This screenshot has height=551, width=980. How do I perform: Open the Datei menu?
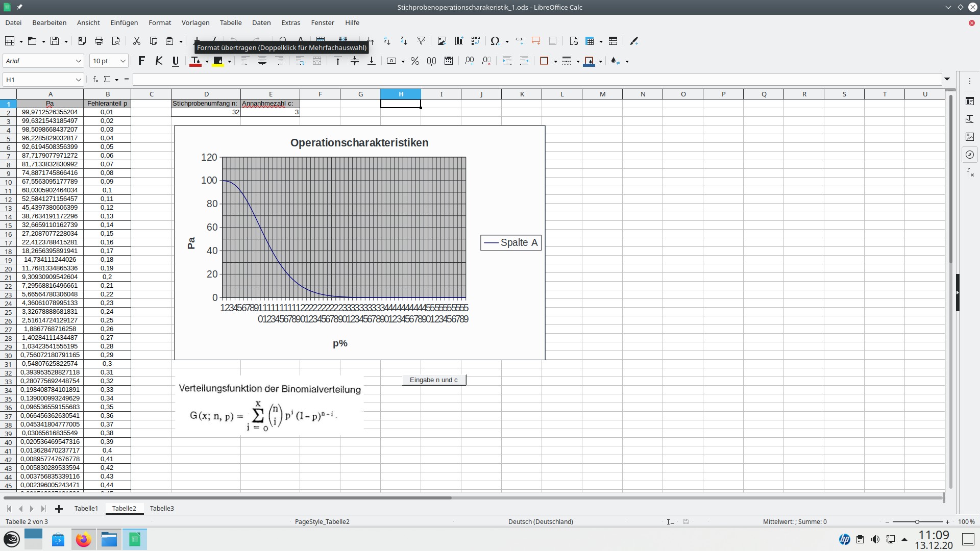[13, 22]
